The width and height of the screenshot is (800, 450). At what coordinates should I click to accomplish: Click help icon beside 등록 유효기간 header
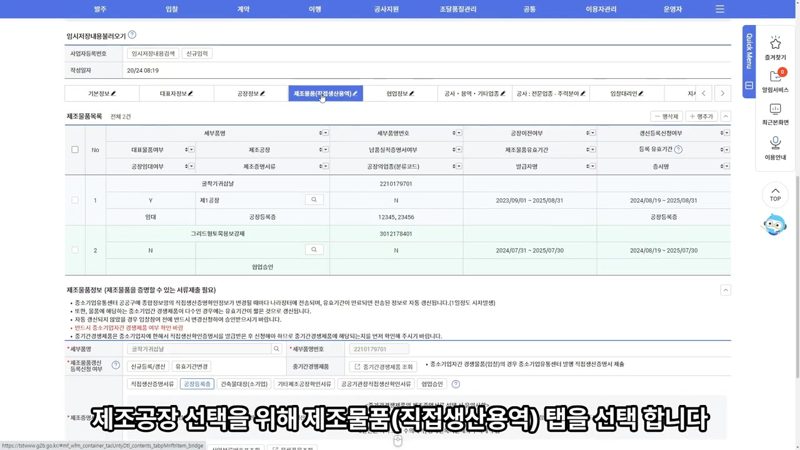678,149
